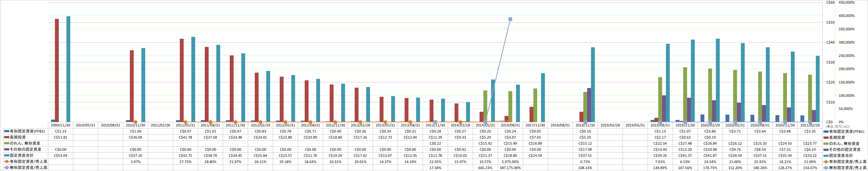Select the 3.97% cell
This screenshot has height=171, width=868.
coord(135,162)
